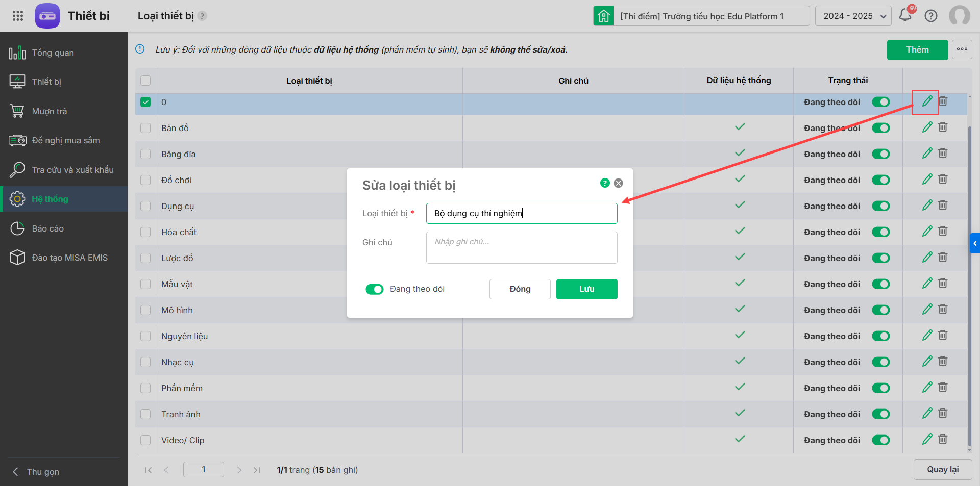The width and height of the screenshot is (980, 486).
Task: Open the 2024 - 2025 school year dropdown
Action: (x=853, y=16)
